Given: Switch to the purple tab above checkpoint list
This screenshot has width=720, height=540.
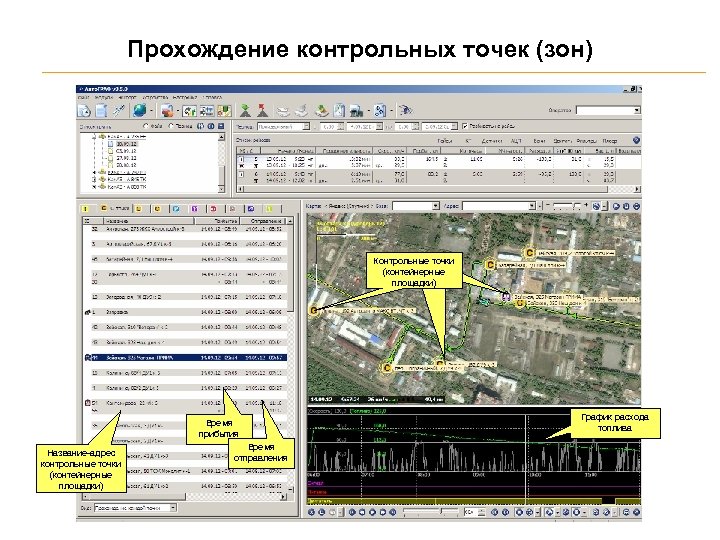Looking at the screenshot, I should pos(195,209).
